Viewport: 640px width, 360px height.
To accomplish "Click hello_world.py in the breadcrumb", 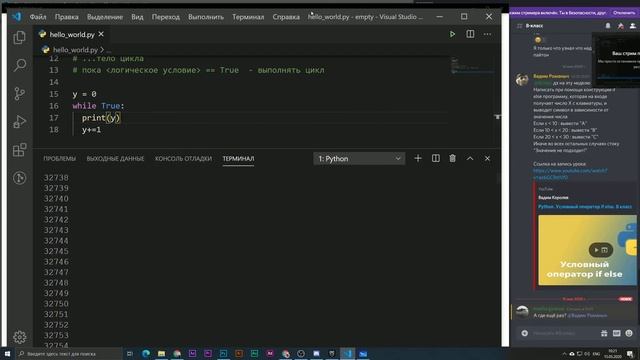I will 75,50.
